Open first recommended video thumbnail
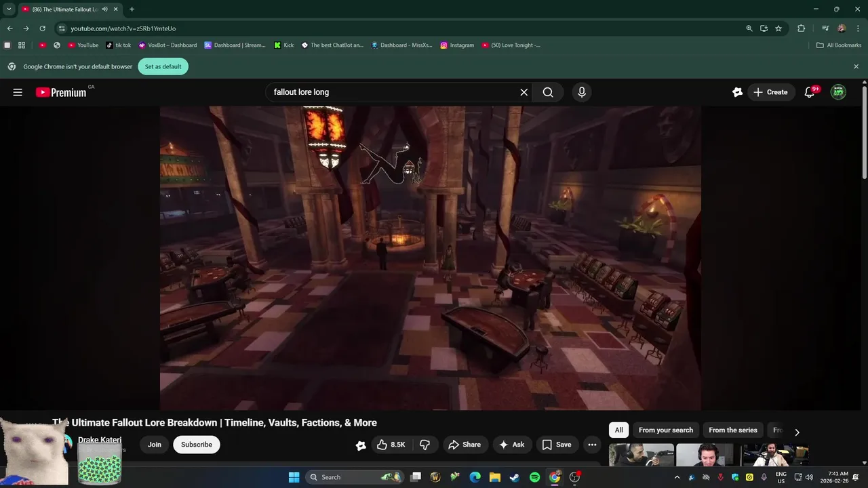The width and height of the screenshot is (868, 488). coord(641,455)
